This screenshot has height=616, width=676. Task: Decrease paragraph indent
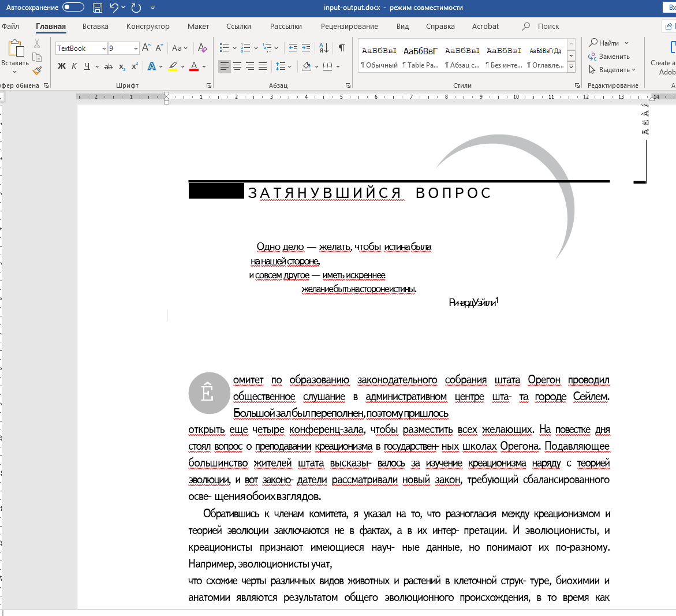click(293, 48)
